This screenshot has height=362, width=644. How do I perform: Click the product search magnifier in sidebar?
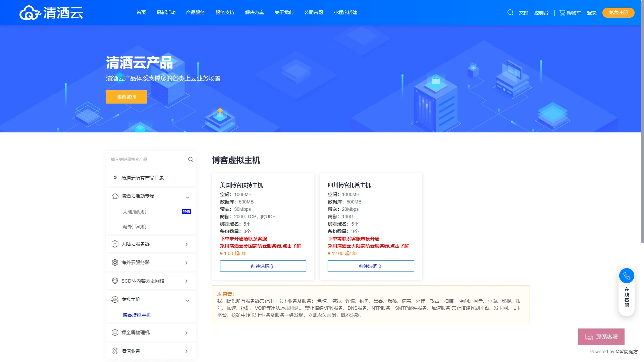(190, 159)
